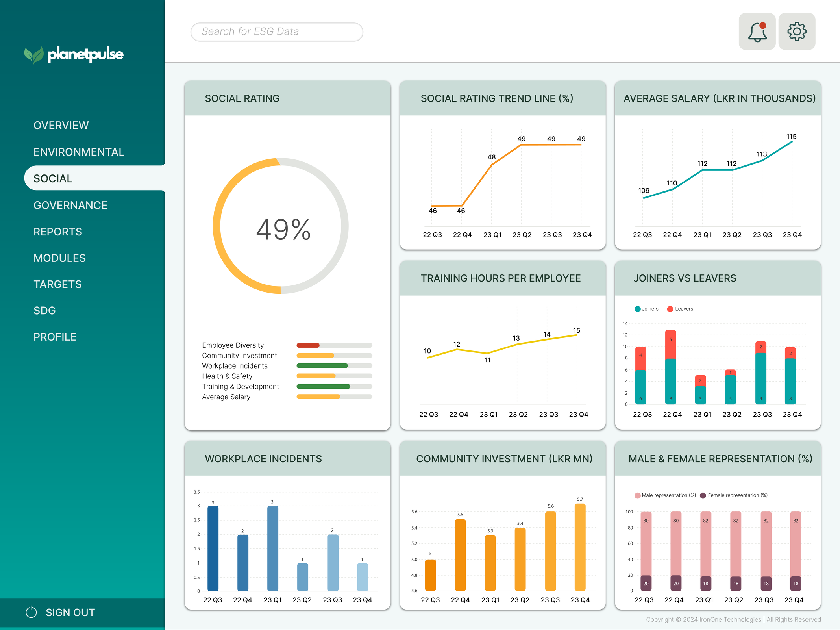This screenshot has height=630, width=840.
Task: Click the 23 Q3 Joiners vs Leavers bar
Action: pyautogui.click(x=761, y=372)
